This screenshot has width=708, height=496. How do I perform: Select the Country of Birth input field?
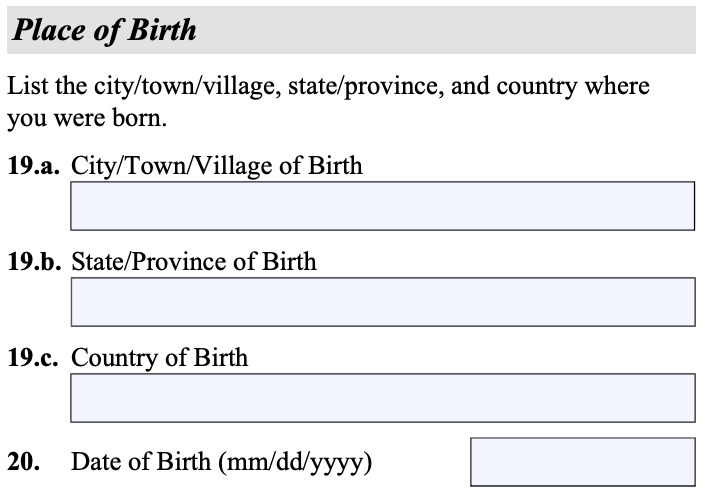(382, 398)
